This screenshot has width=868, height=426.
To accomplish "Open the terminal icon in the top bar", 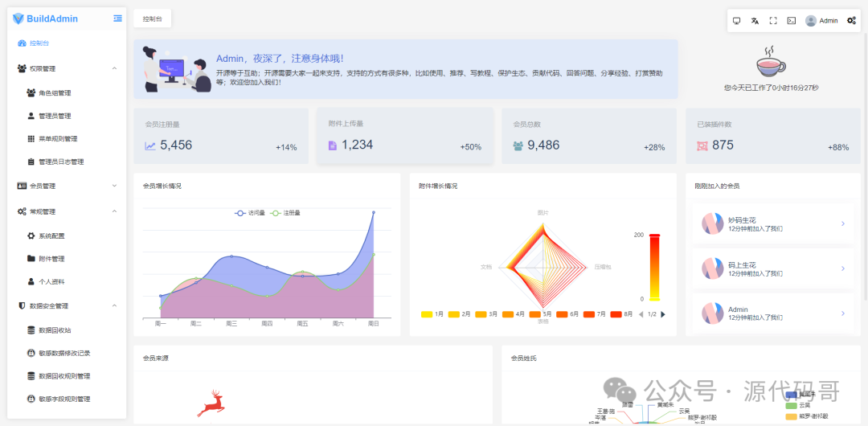I will tap(792, 21).
